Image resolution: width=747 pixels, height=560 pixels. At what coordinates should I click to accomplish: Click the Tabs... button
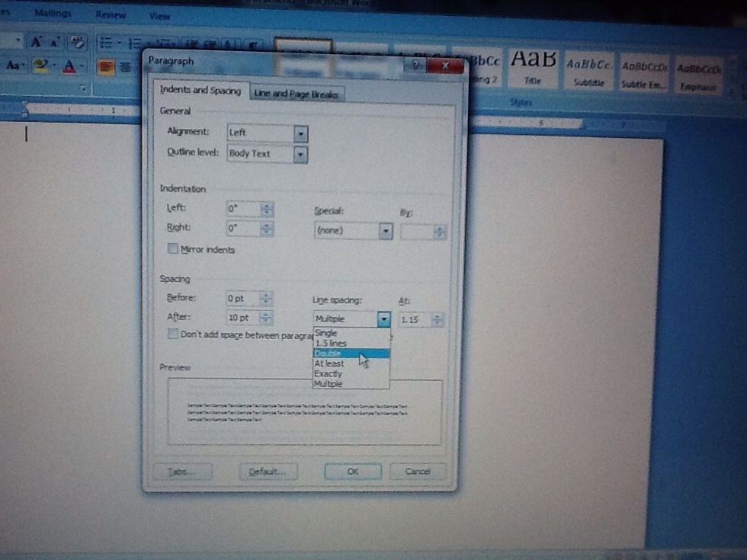pyautogui.click(x=183, y=472)
